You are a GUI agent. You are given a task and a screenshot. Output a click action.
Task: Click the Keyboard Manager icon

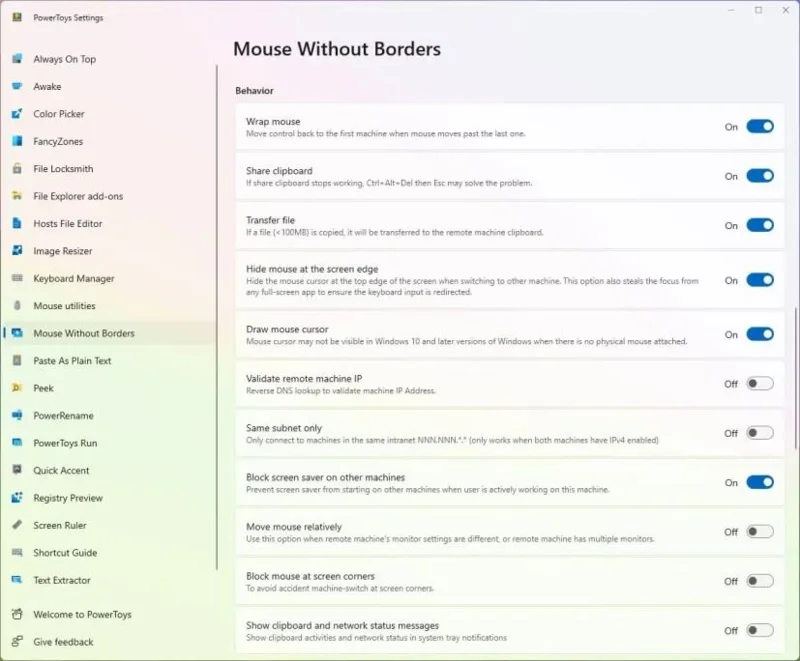click(x=17, y=278)
